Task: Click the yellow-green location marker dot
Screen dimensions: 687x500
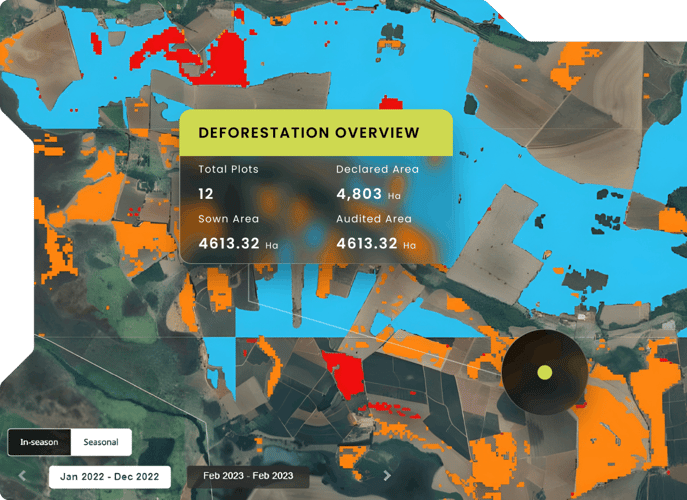Action: tap(545, 372)
